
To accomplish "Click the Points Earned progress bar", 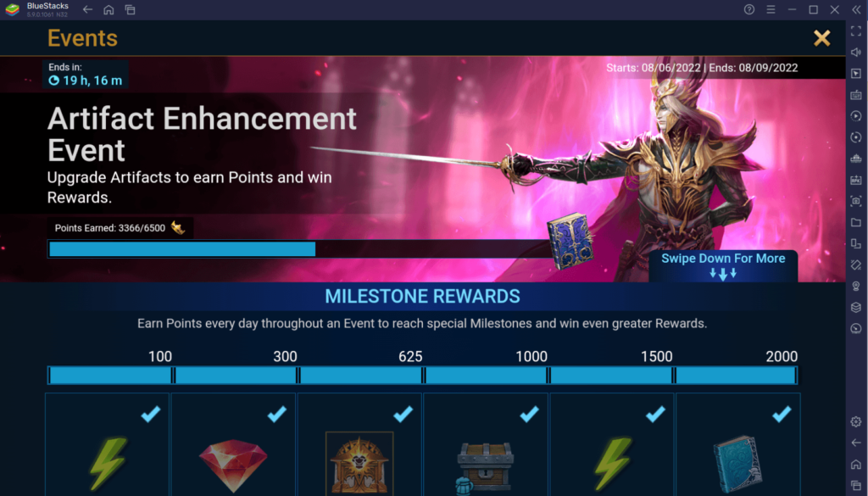I will pos(299,249).
